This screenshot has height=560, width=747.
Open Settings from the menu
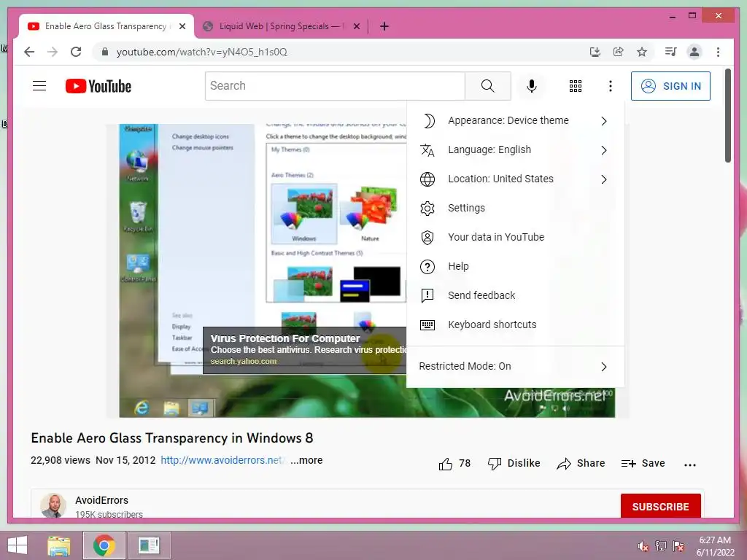pos(515,208)
